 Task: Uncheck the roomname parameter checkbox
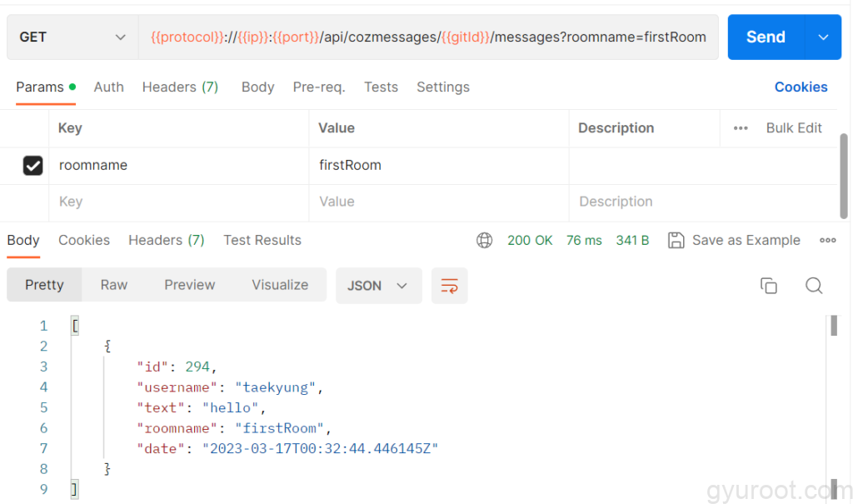(32, 166)
